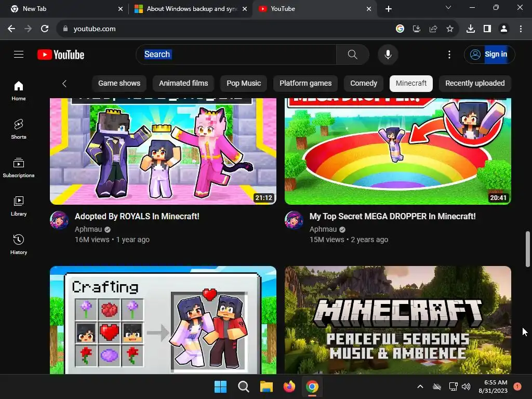This screenshot has height=399, width=532.
Task: Click the YouTube logo
Action: (61, 55)
